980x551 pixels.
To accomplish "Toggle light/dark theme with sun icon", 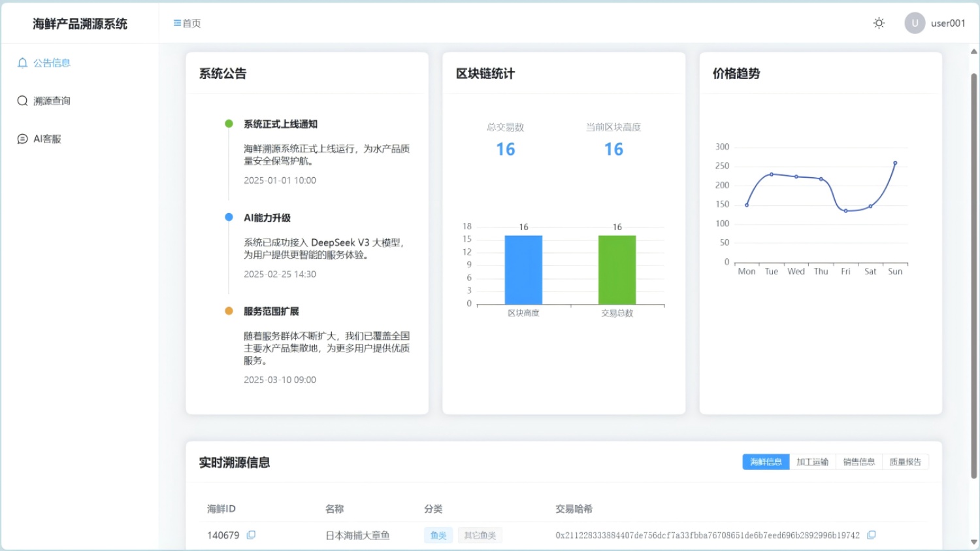I will click(879, 24).
